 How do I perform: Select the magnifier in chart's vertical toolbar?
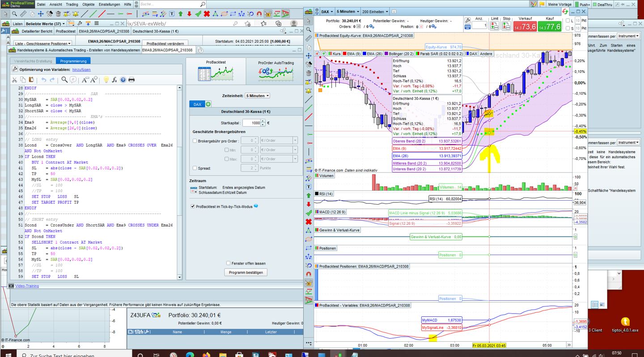(309, 29)
